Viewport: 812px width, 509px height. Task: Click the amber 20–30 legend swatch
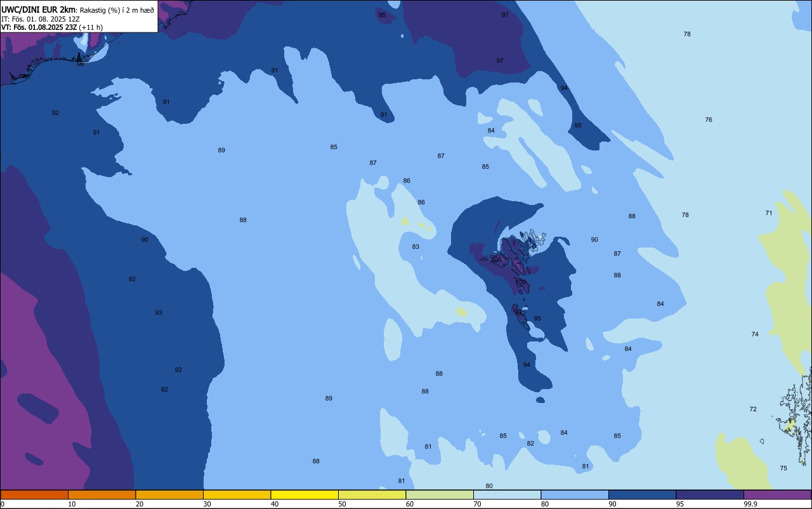[169, 494]
